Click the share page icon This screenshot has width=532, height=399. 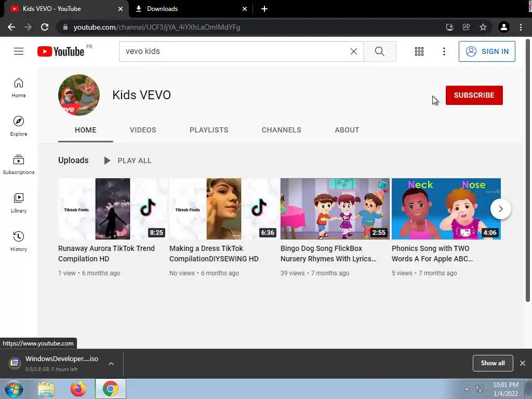466,27
